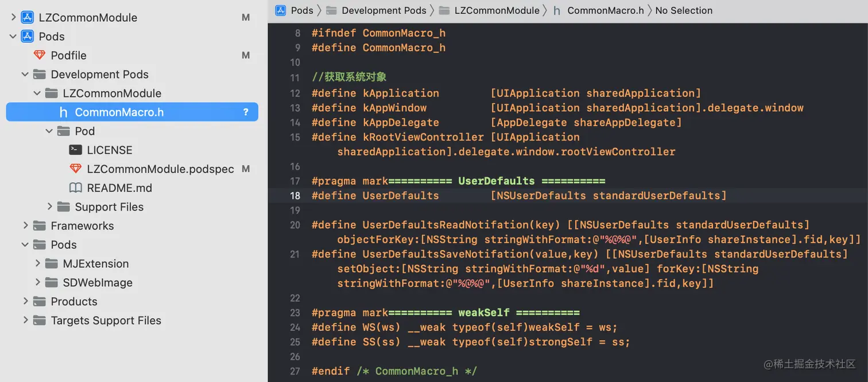Click the kAppDelegate macro definition line
Viewport: 868px width, 382px height.
(x=497, y=122)
